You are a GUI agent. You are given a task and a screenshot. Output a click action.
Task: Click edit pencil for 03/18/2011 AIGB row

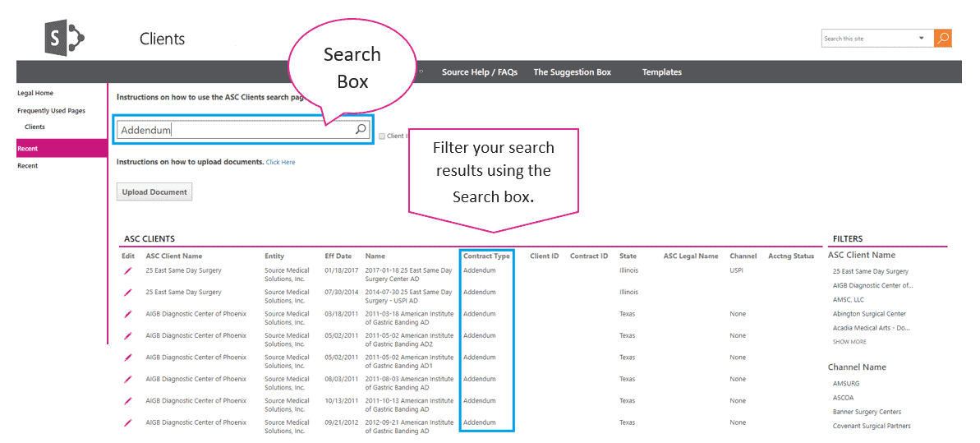click(x=128, y=314)
